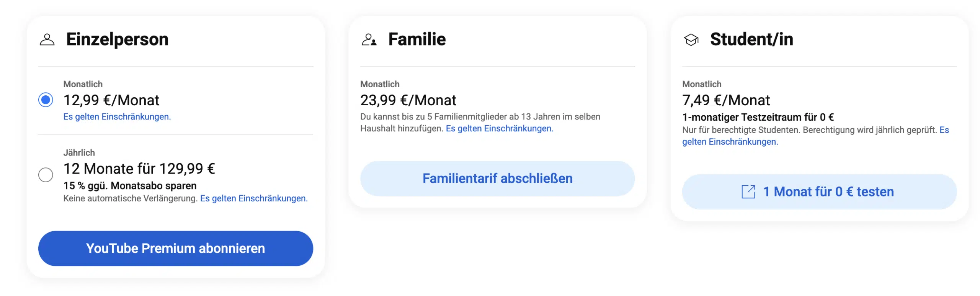Click the single person icon beside Einzelperson
The width and height of the screenshot is (980, 296).
click(x=47, y=39)
